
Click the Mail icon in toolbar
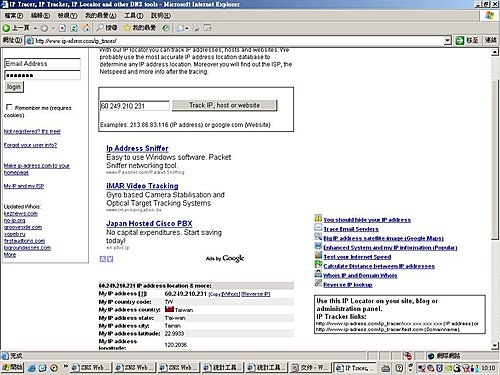pos(180,28)
